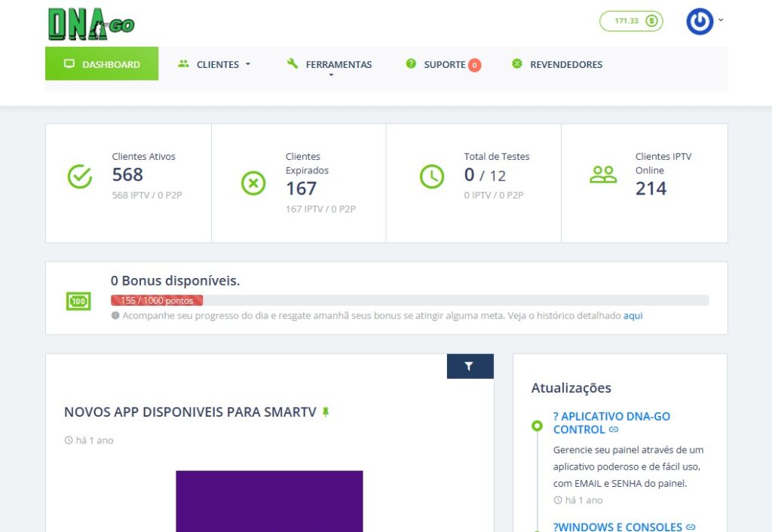Click the pin icon beside SmartTV post title

(326, 412)
